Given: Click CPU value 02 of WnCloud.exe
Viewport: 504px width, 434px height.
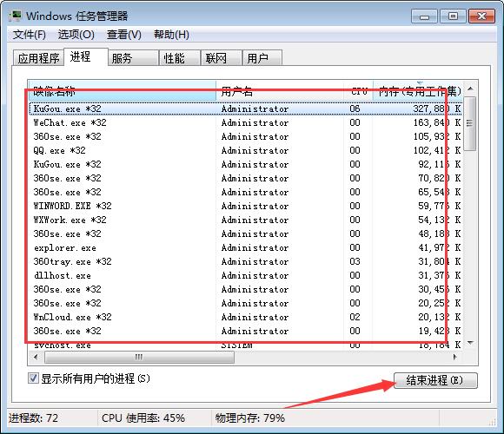Looking at the screenshot, I should (x=355, y=317).
